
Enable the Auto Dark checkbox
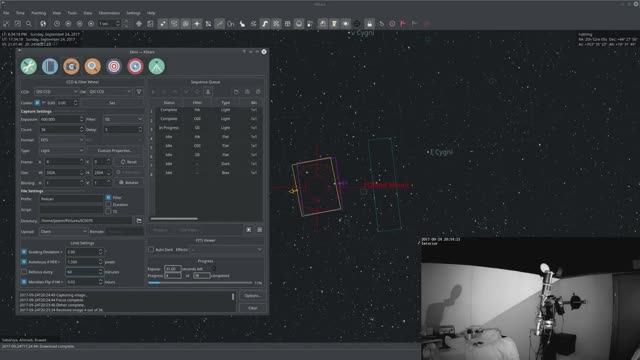click(151, 249)
